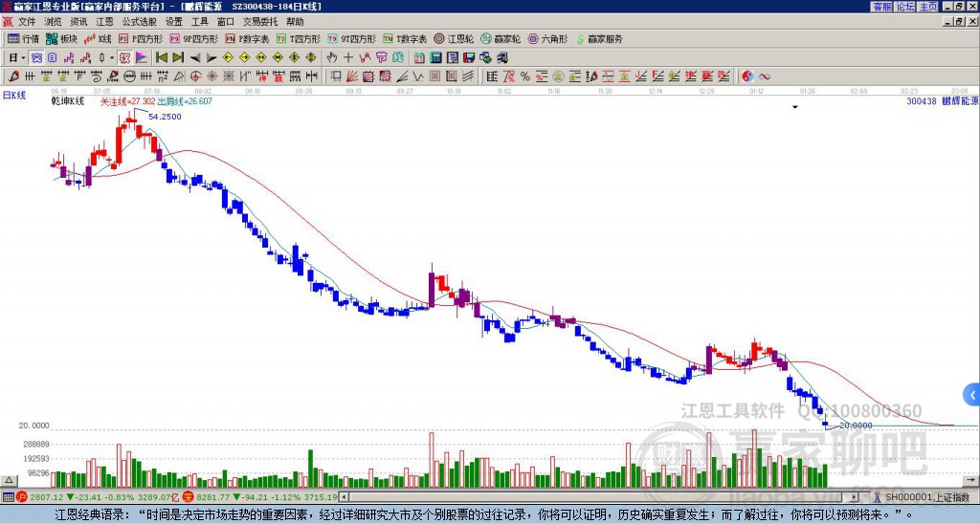
Task: Open the 设置 menu
Action: click(x=174, y=22)
